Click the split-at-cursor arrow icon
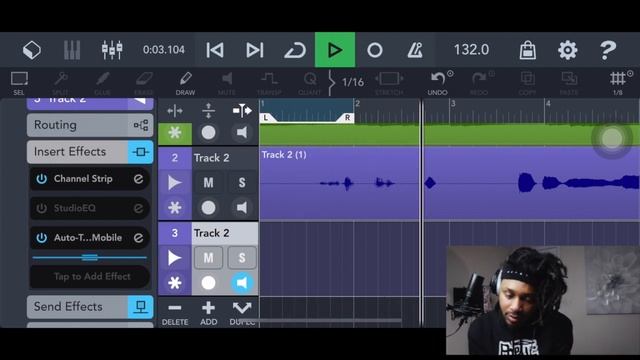640x360 pixels. tap(242, 111)
